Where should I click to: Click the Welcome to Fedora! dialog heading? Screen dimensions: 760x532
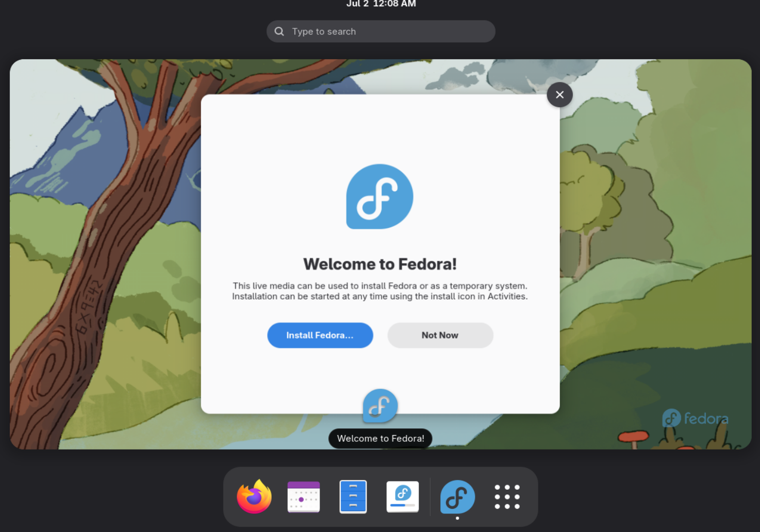pos(380,264)
